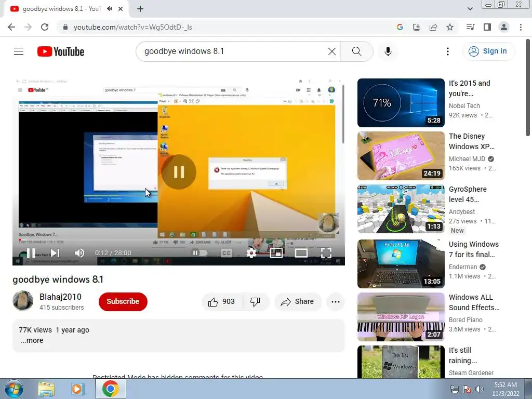The image size is (532, 399).
Task: Switch to theater mode
Action: 301,253
